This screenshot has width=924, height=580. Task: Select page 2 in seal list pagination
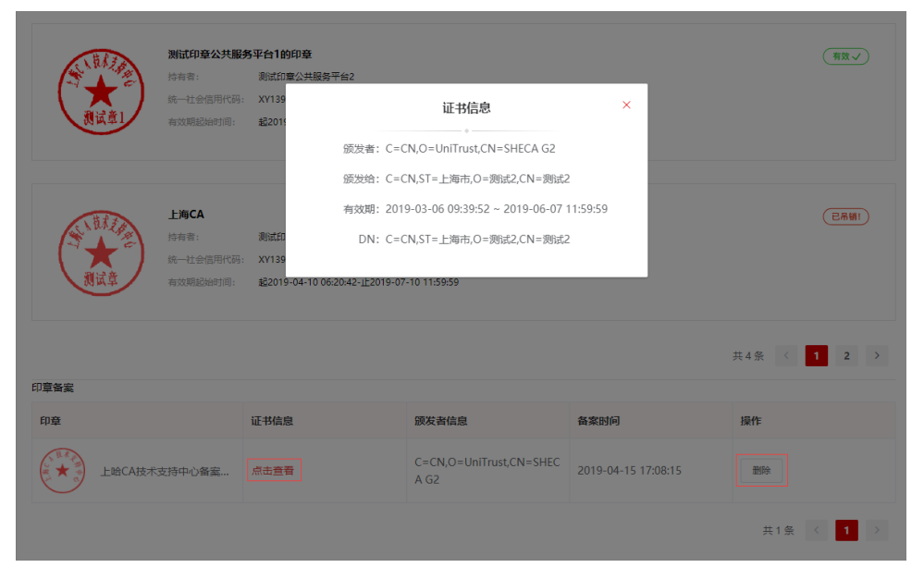846,355
